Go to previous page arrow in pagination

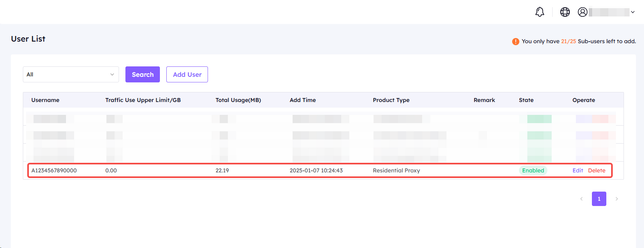(581, 199)
